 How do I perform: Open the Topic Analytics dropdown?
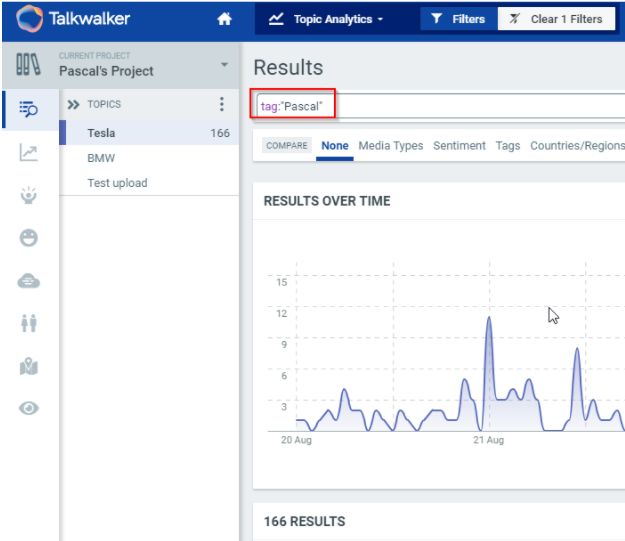(x=326, y=19)
